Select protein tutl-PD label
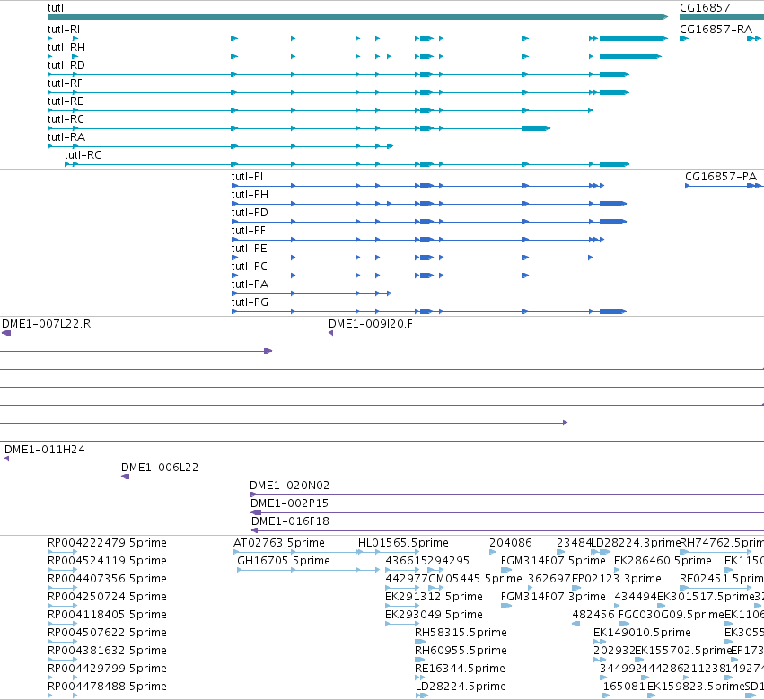 (x=250, y=213)
